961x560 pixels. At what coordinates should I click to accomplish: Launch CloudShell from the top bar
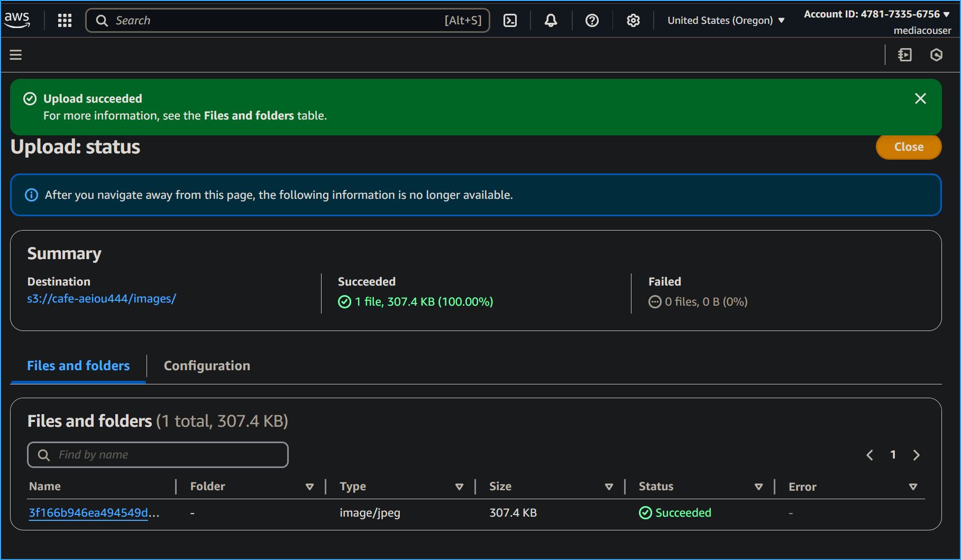(510, 21)
